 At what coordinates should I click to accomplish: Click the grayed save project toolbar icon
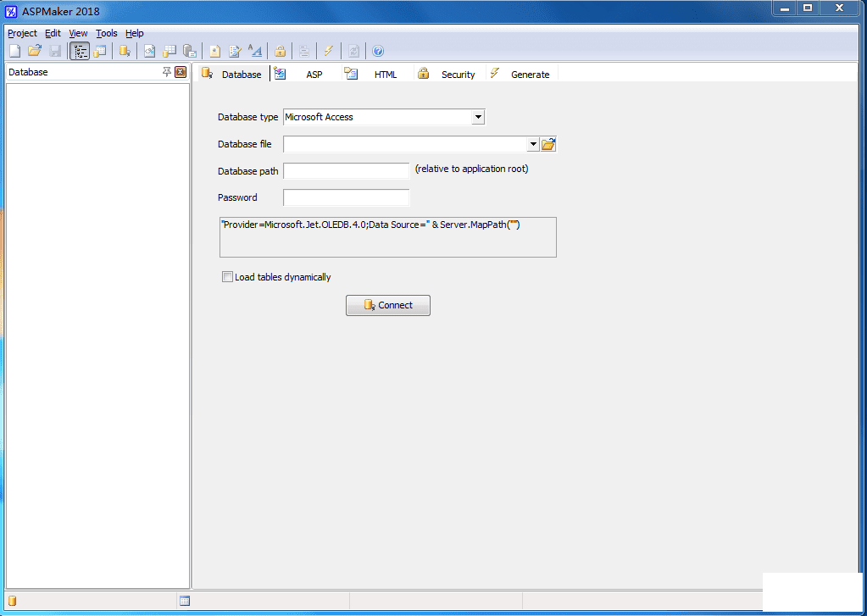[x=55, y=52]
